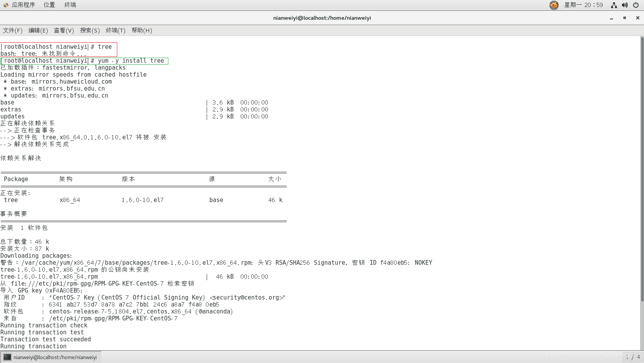The height and width of the screenshot is (363, 644).
Task: Click the '事务概要' text
Action: pyautogui.click(x=14, y=214)
